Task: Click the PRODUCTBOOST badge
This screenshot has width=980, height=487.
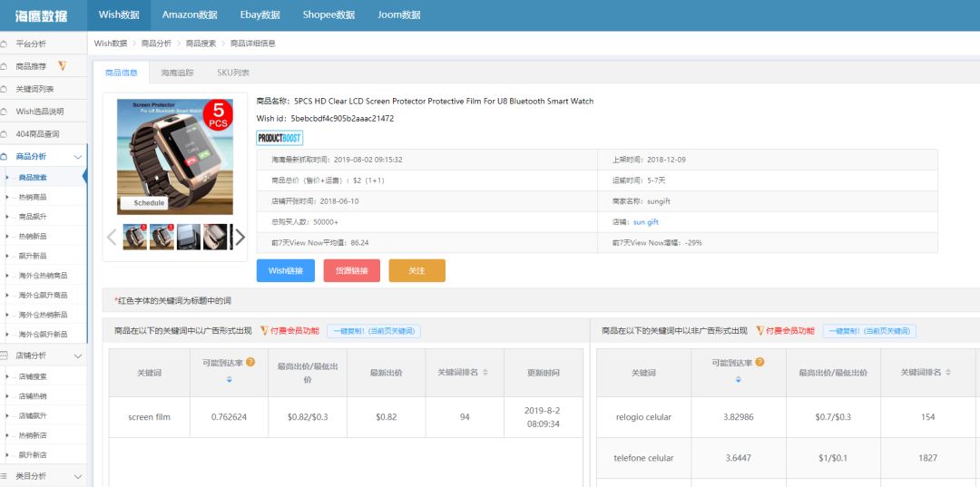Action: 279,138
